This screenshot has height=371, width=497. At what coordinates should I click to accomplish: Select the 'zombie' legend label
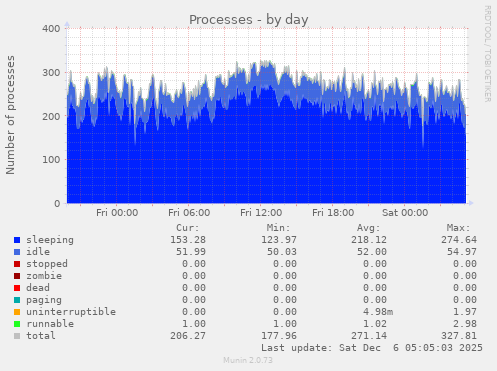tap(44, 276)
